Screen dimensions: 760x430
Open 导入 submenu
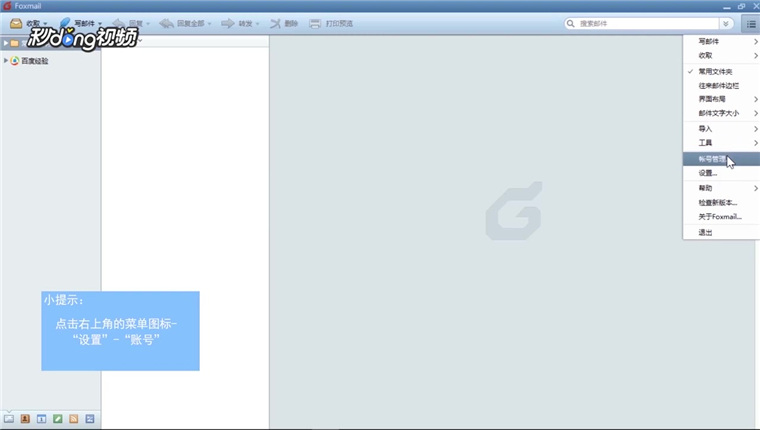721,128
